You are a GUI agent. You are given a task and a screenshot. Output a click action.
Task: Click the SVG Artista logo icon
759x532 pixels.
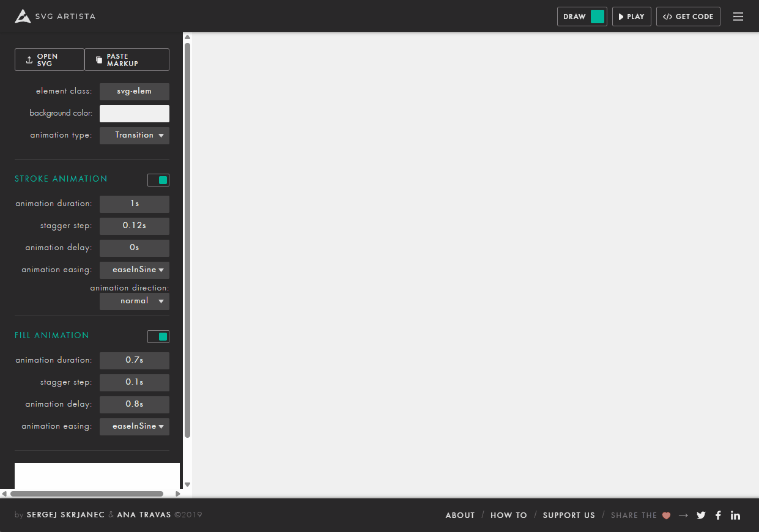tap(23, 17)
